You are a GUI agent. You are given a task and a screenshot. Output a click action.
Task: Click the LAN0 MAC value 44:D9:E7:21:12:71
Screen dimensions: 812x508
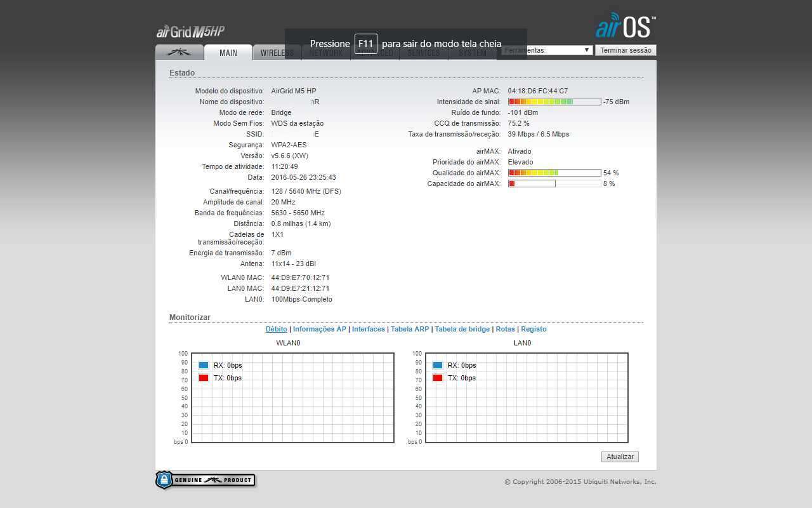coord(300,288)
